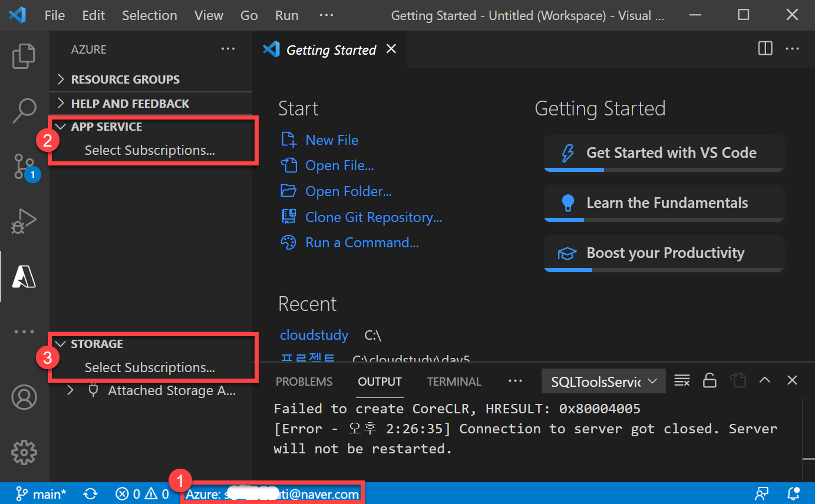This screenshot has height=504, width=815.
Task: Open notifications bell in status bar
Action: coord(793,493)
